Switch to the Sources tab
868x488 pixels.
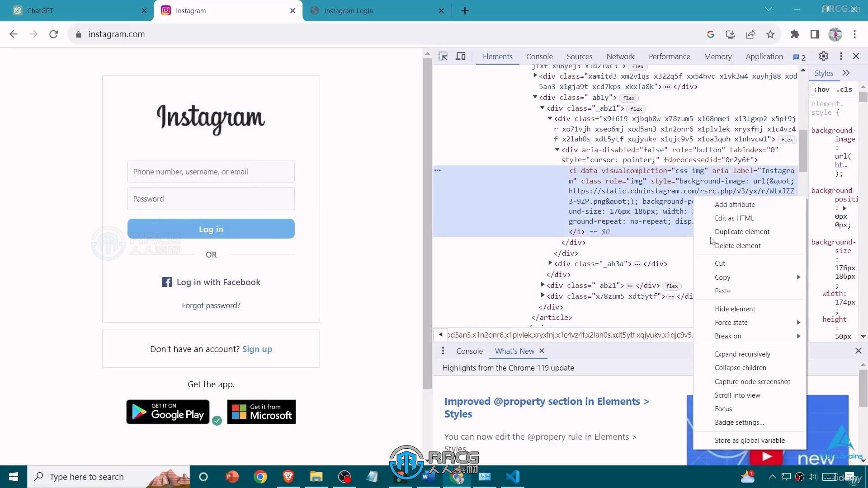(579, 56)
